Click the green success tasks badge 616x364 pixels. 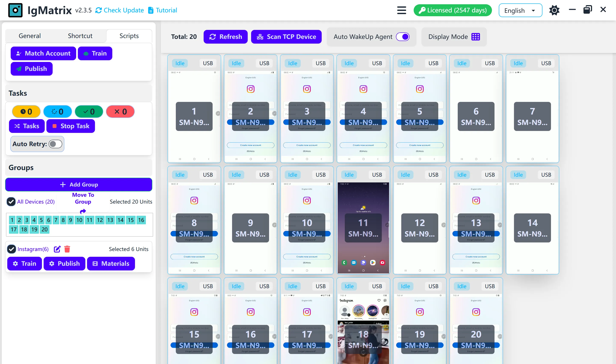click(x=89, y=111)
